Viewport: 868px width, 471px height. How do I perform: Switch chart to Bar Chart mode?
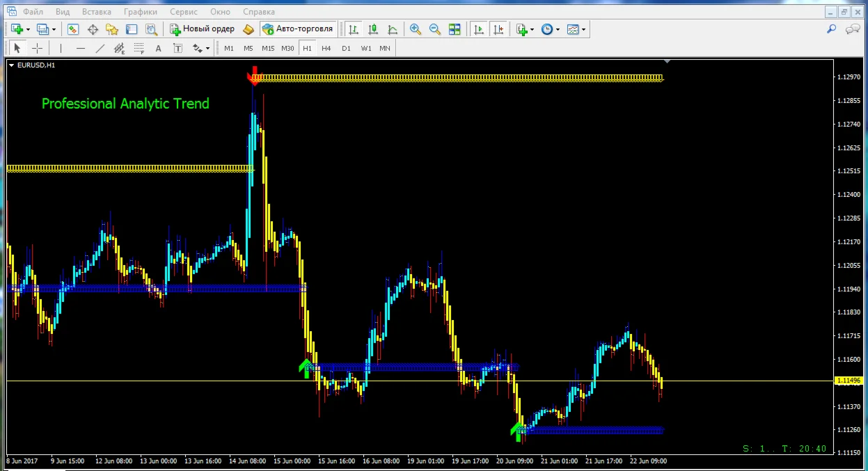[354, 29]
